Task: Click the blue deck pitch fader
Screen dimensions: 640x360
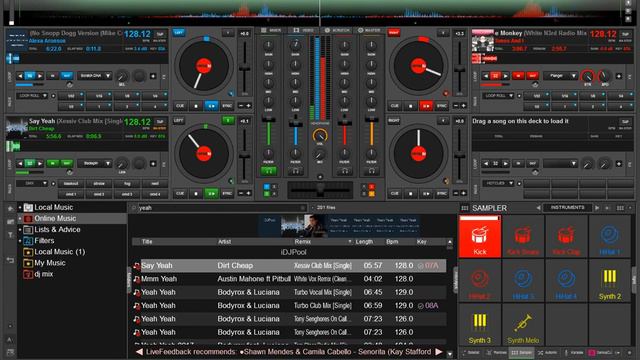Action: point(244,68)
